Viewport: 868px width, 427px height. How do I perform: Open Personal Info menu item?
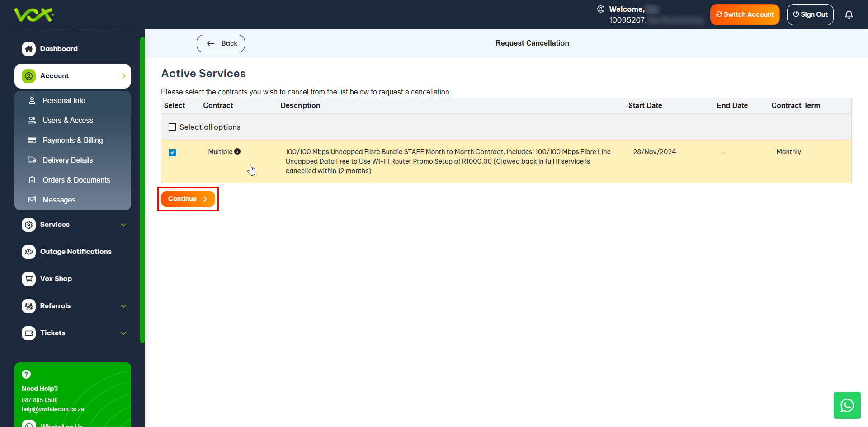(64, 100)
